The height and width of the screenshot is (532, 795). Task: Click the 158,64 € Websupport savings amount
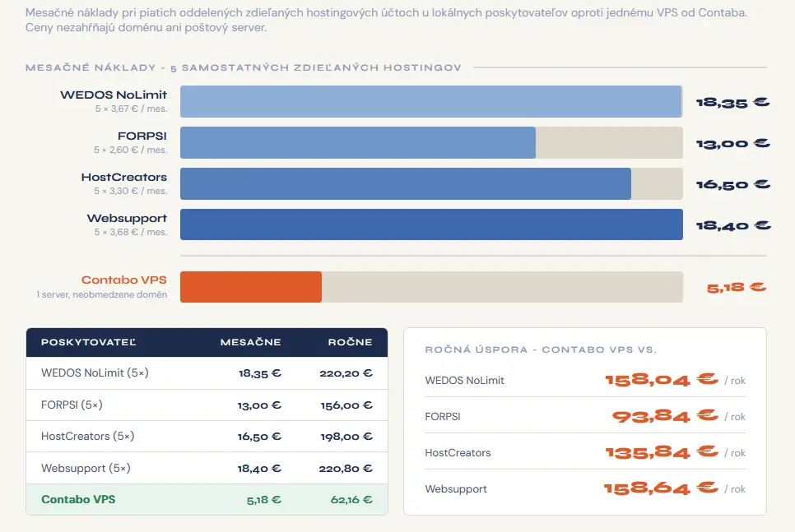[x=660, y=488]
